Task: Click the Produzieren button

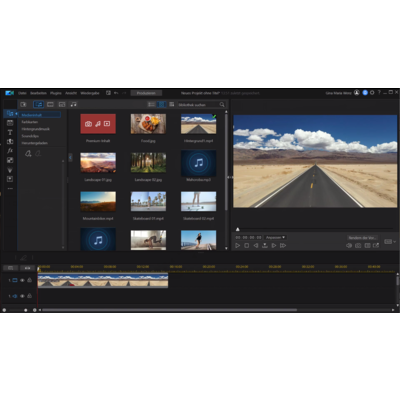Action: point(146,93)
